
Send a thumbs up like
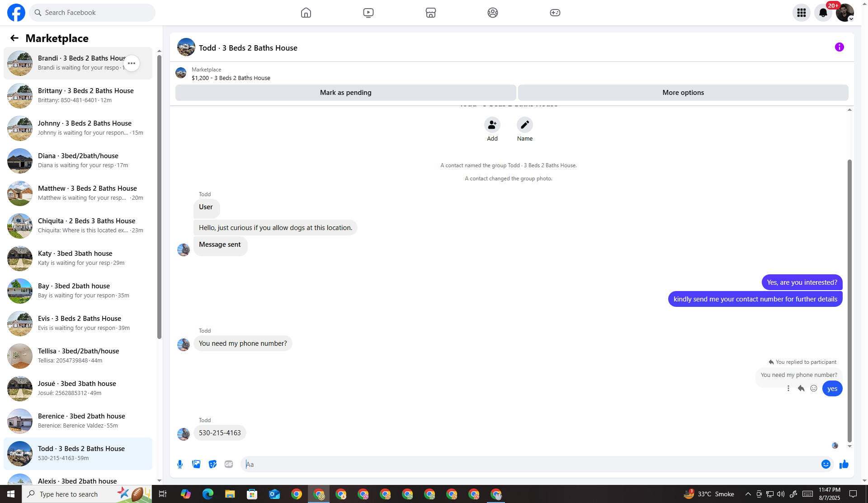(x=844, y=464)
